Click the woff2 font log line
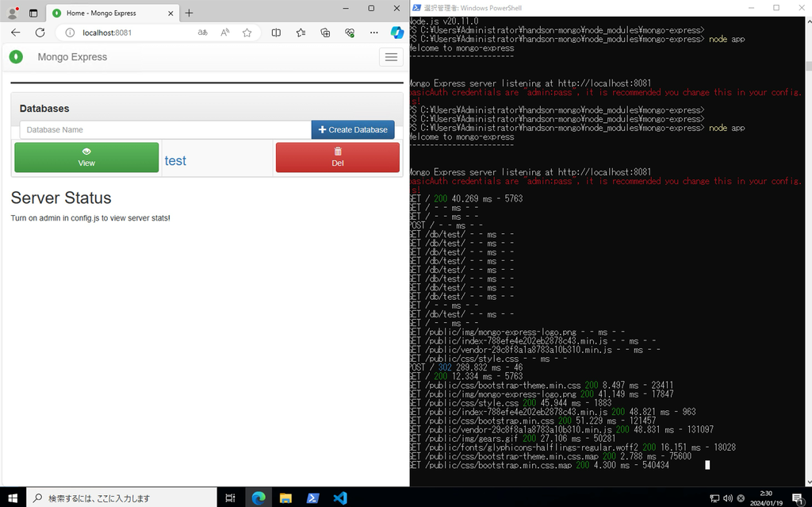Viewport: 812px width, 507px height. 573,447
